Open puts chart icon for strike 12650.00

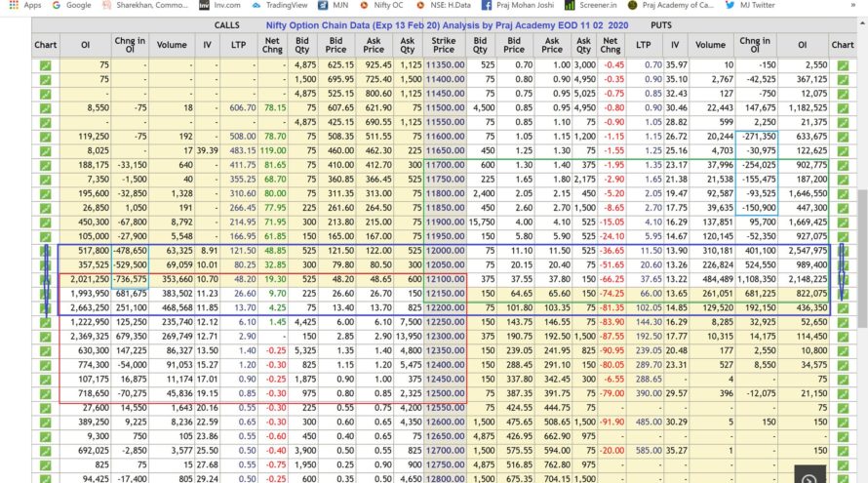pos(843,436)
